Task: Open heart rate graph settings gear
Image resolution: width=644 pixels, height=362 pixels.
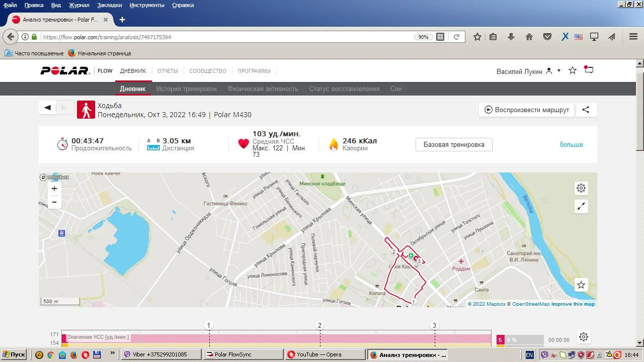Action: [x=583, y=337]
